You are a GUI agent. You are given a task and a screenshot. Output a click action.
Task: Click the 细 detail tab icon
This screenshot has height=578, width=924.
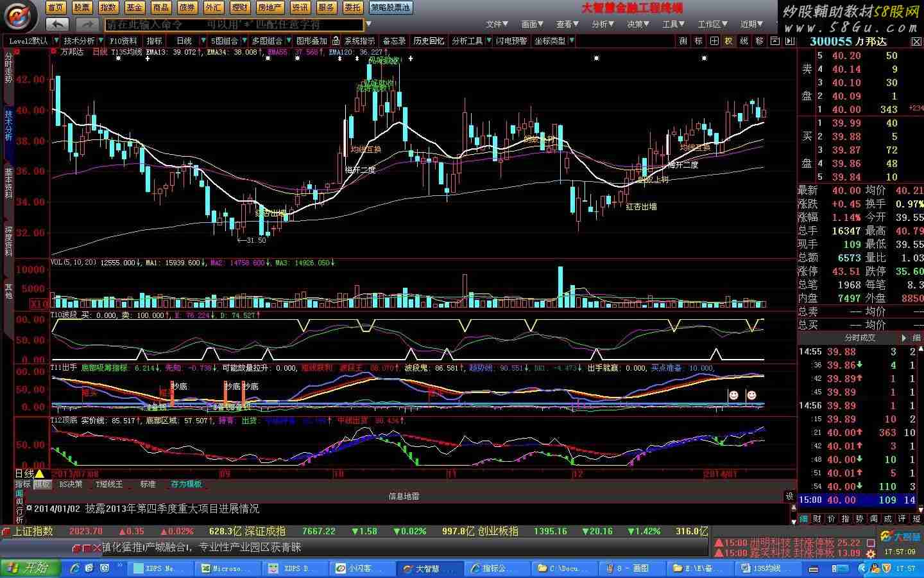(x=804, y=518)
